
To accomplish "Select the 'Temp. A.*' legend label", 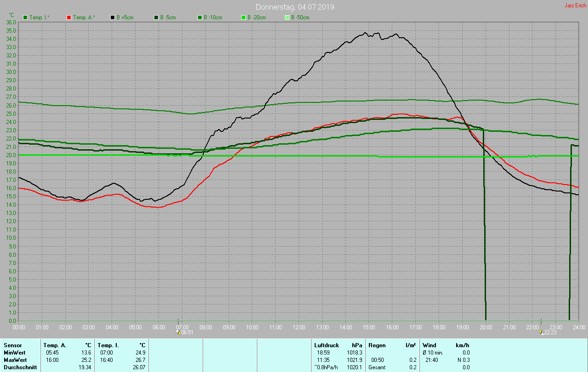I will pos(84,17).
